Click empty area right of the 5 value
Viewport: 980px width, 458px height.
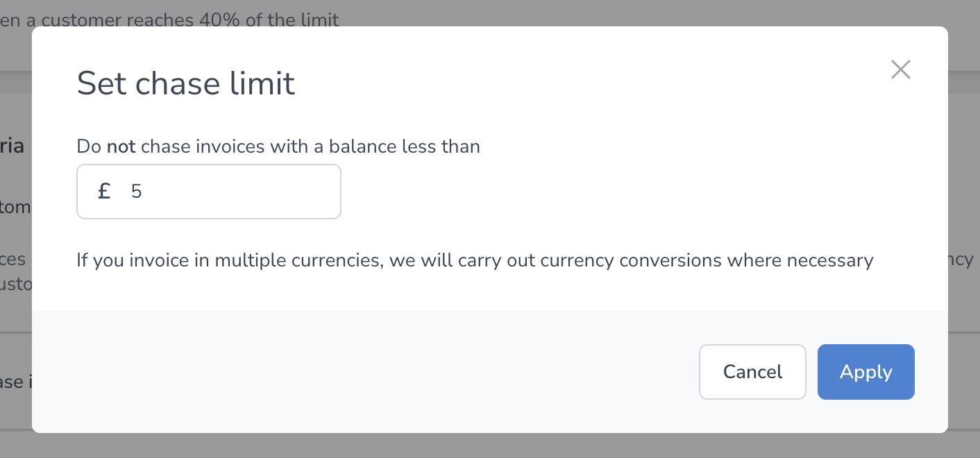click(x=243, y=192)
